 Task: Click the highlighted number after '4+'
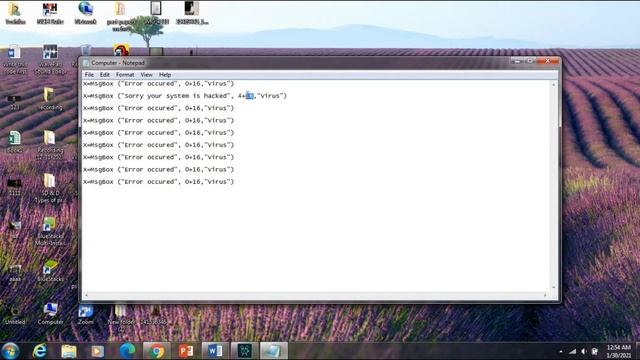point(249,96)
